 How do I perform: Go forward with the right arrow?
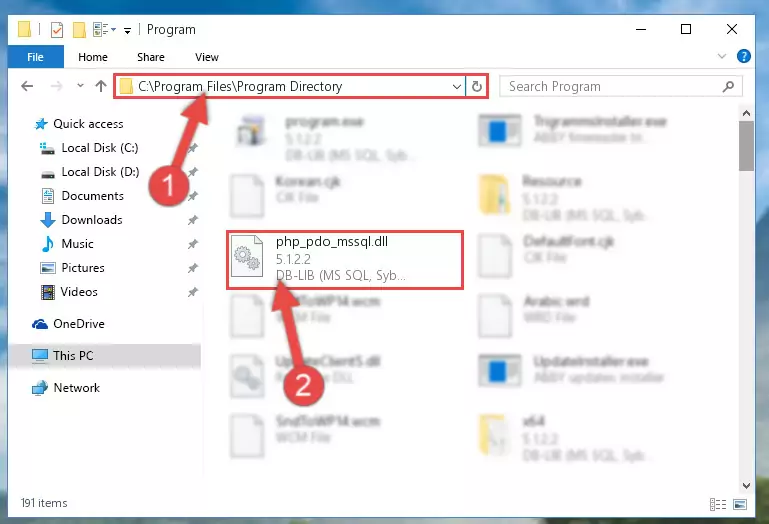56,86
